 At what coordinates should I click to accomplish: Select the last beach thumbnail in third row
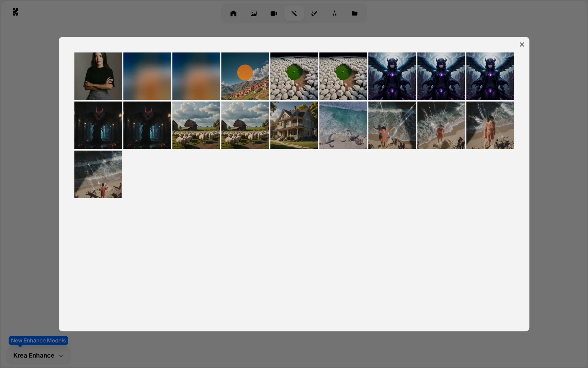pyautogui.click(x=98, y=174)
